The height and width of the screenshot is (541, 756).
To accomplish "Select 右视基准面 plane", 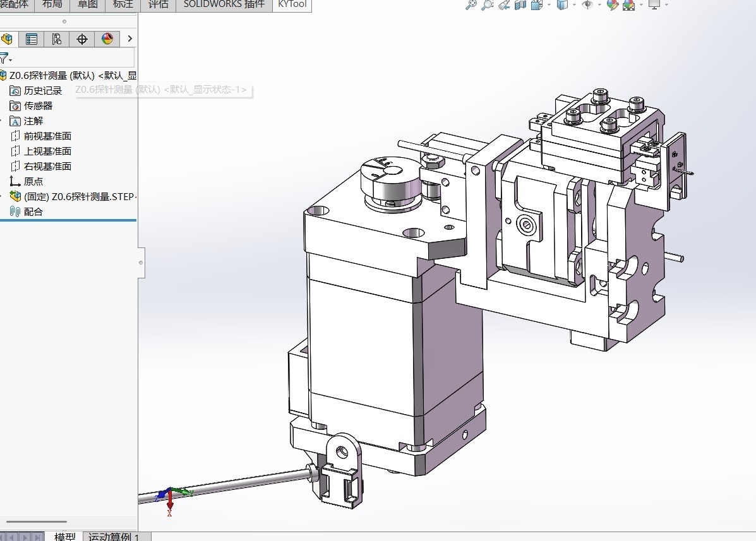I will [48, 166].
